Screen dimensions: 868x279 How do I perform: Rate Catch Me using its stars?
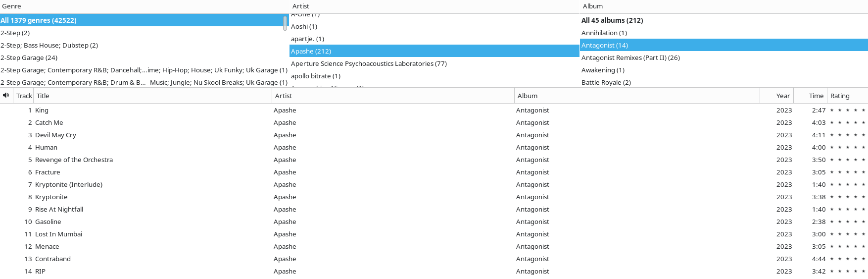click(x=847, y=123)
